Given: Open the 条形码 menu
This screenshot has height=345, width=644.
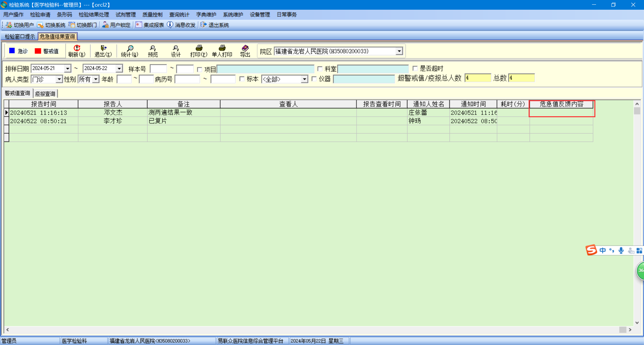Looking at the screenshot, I should coord(65,15).
